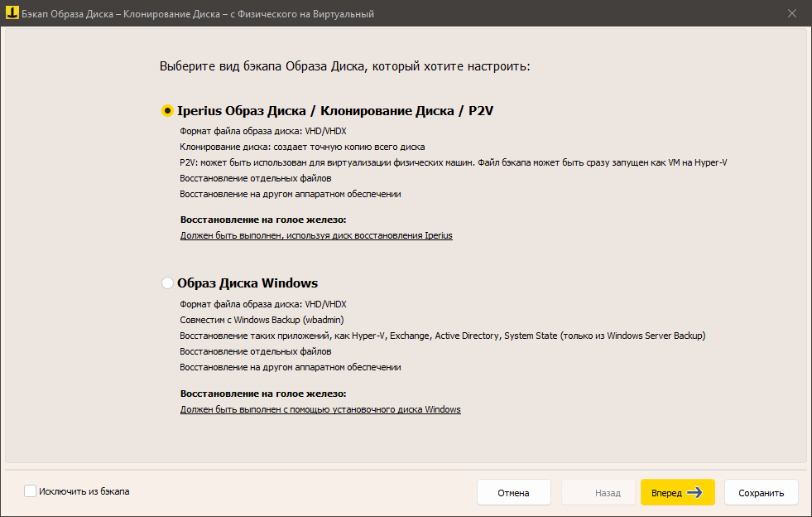
Task: Click the P2V virtualization description text
Action: (x=453, y=162)
